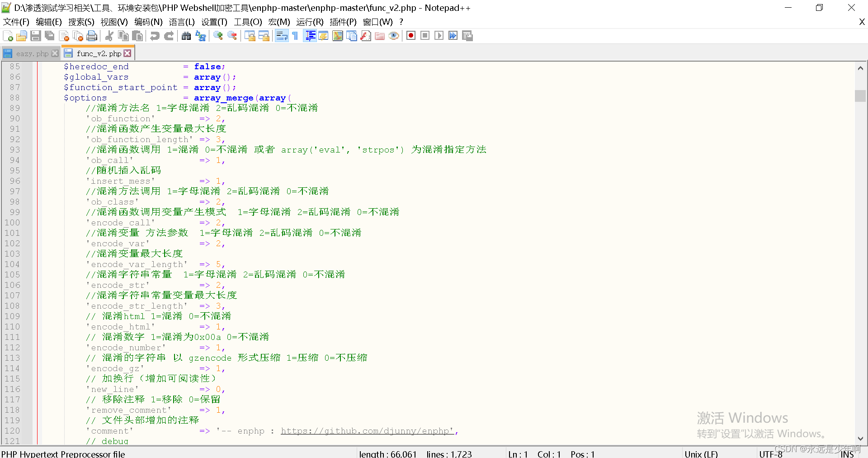Viewport: 868px width, 458px height.
Task: Open Folder as Workspace icon
Action: pos(380,36)
